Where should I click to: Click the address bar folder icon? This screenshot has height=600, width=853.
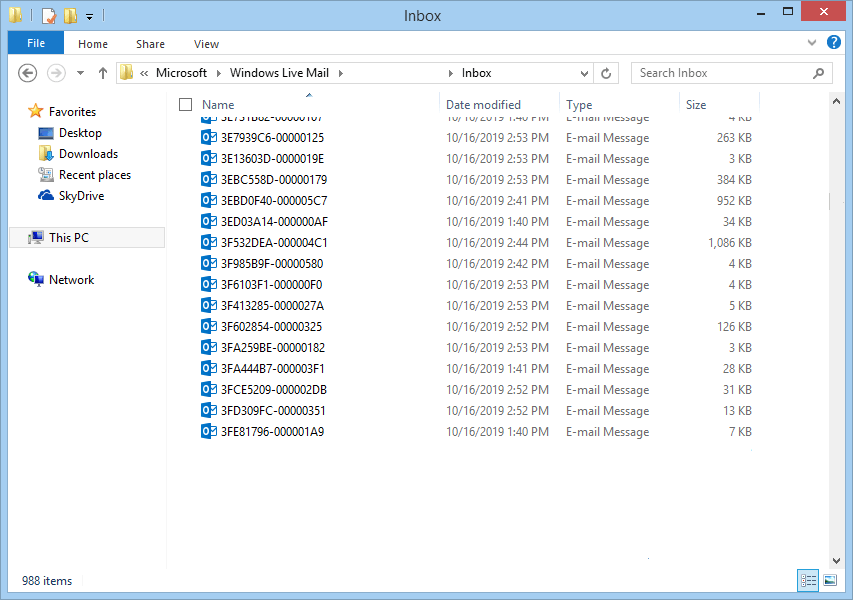coord(127,73)
